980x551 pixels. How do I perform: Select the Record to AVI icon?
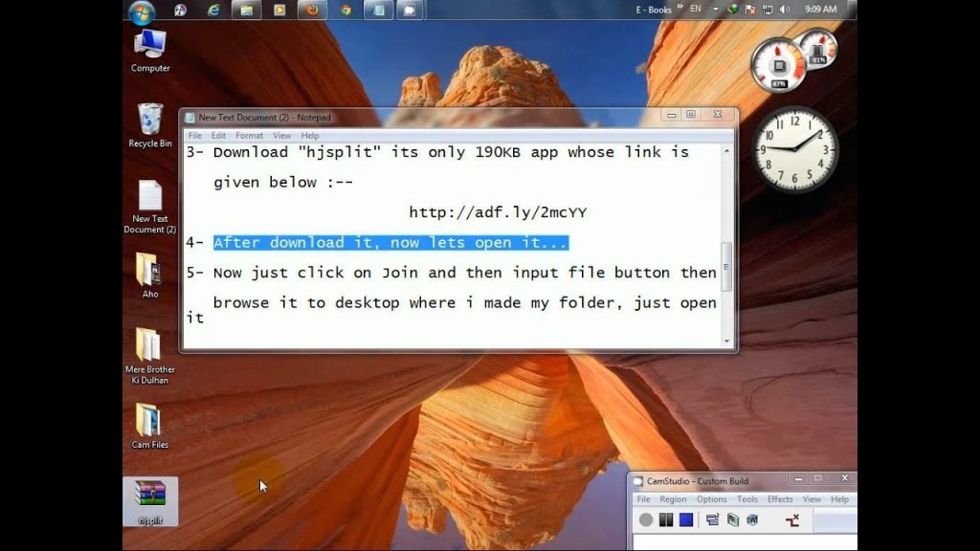click(732, 519)
